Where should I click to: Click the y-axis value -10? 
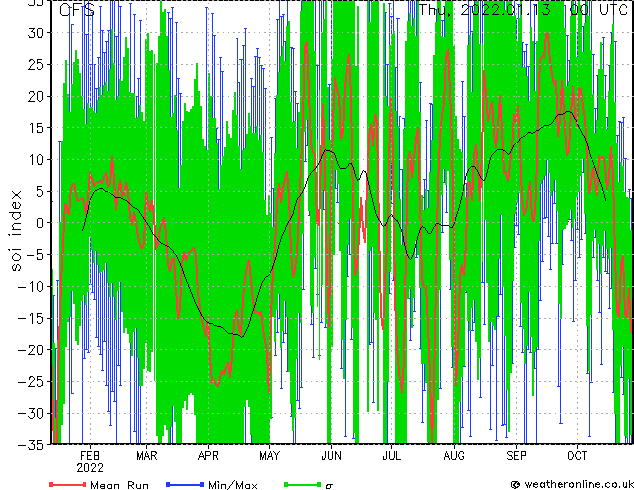[31, 287]
